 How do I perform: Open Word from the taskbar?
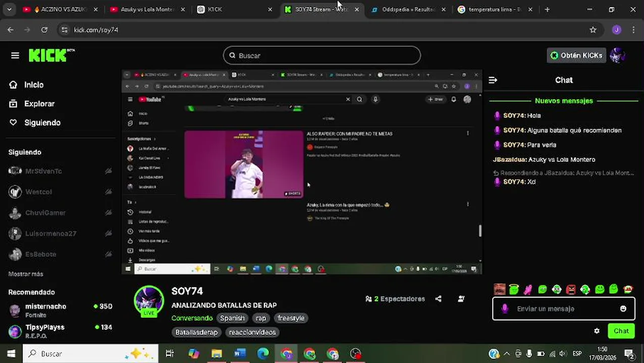240,353
